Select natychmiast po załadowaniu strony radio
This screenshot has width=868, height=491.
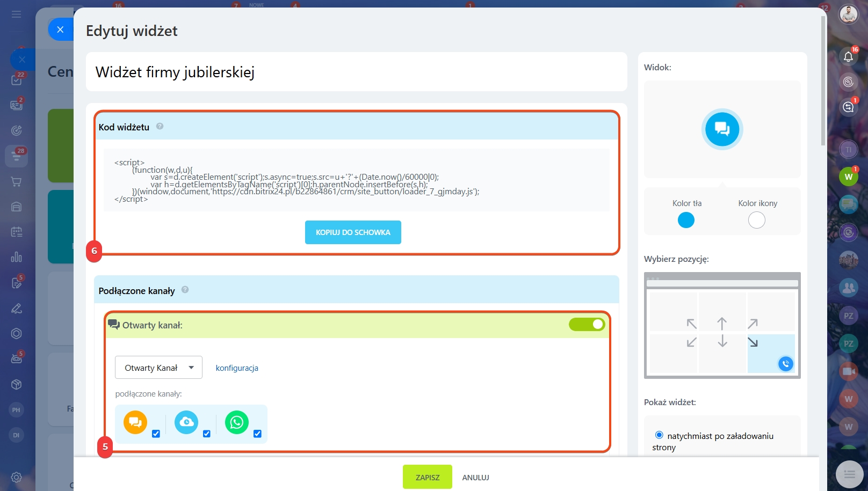(659, 435)
